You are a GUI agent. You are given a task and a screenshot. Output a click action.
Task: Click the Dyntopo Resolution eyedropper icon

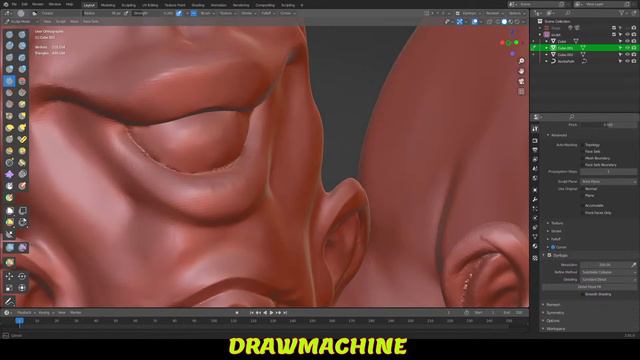(x=633, y=265)
